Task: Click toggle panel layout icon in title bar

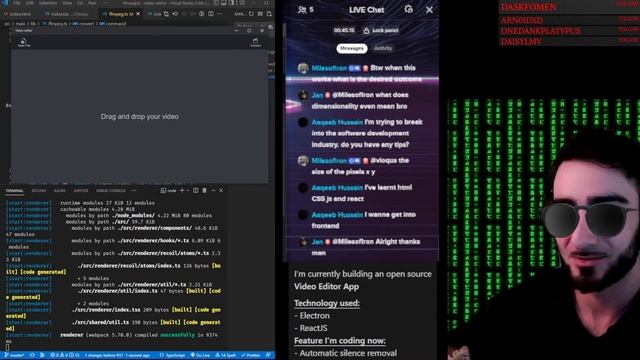Action: (x=224, y=3)
